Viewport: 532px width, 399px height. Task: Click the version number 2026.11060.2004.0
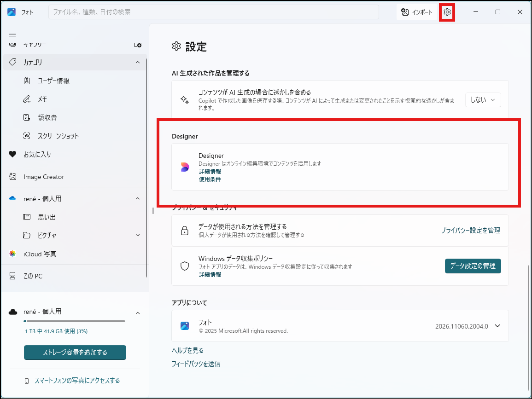(462, 326)
